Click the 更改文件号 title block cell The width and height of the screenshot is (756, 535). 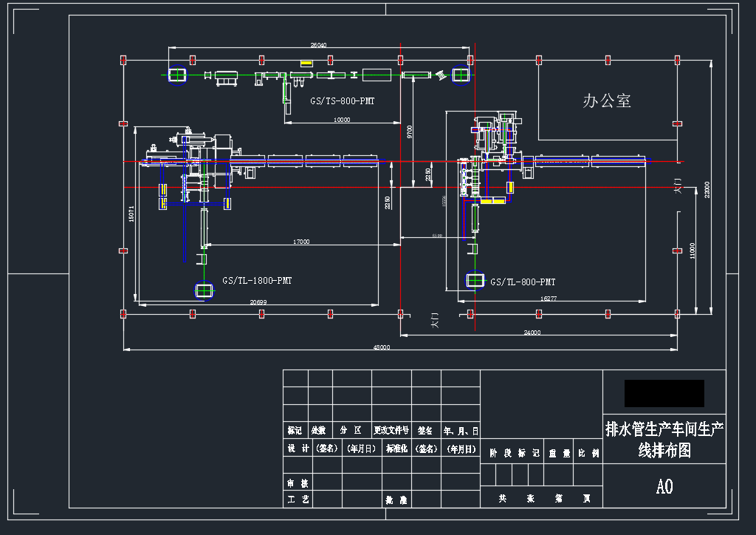point(391,430)
